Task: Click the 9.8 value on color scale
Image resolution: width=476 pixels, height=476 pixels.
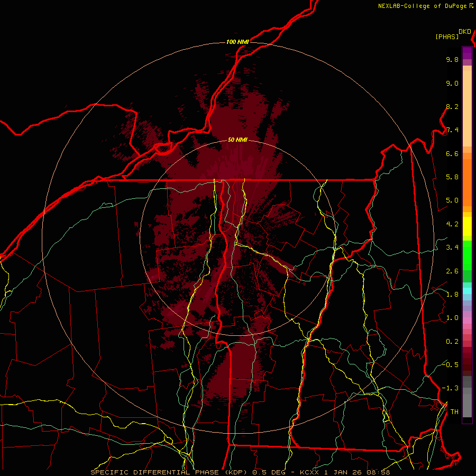Action: tap(452, 59)
